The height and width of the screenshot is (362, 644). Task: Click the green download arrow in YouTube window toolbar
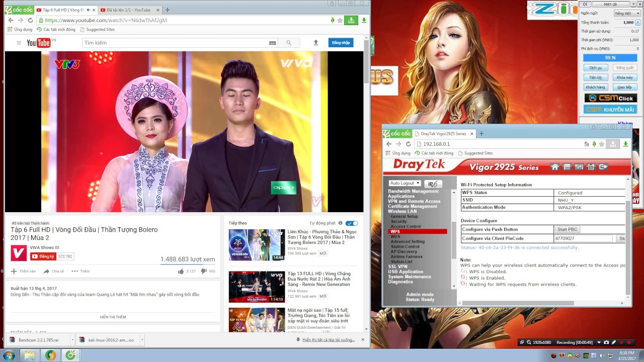364,20
